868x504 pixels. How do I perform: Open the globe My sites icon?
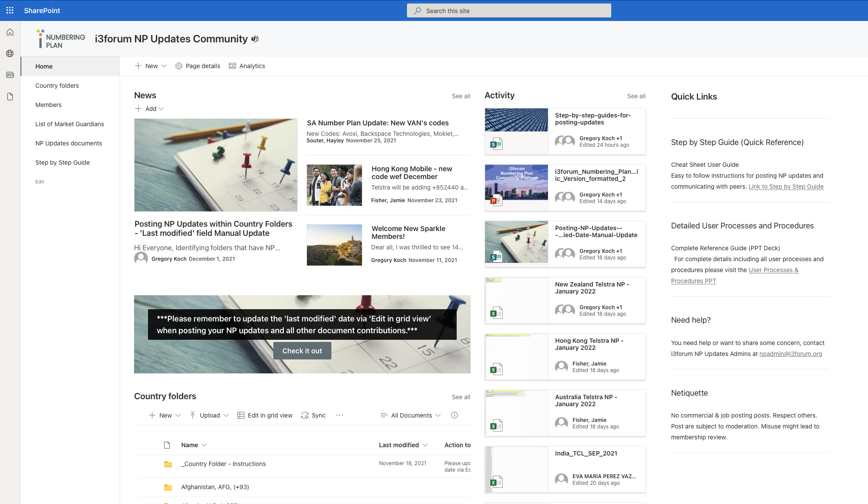pyautogui.click(x=10, y=53)
